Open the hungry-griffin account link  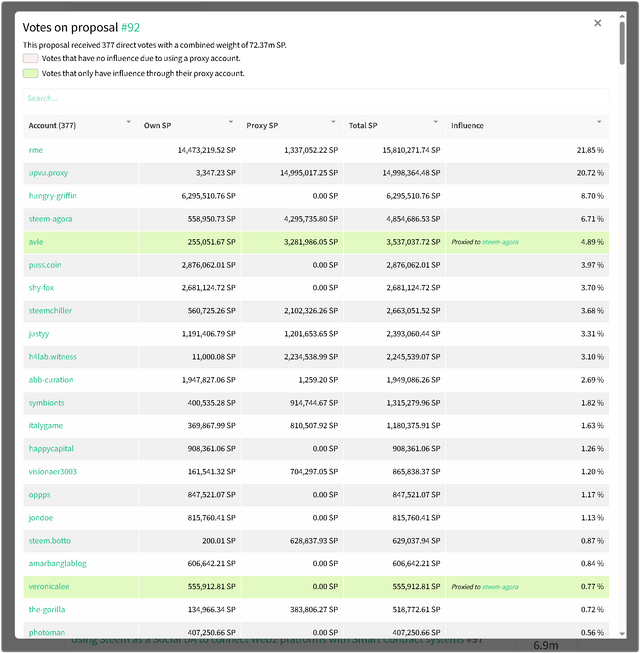[52, 196]
